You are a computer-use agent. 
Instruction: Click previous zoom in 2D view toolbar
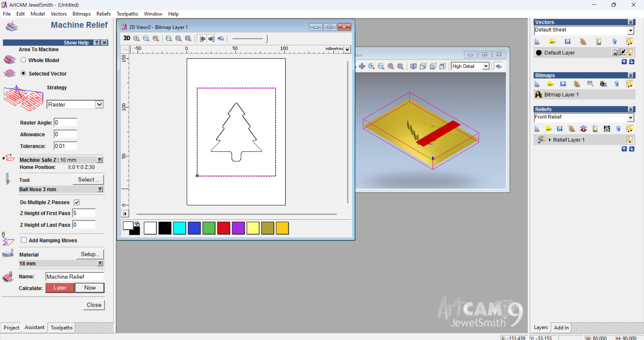pos(156,38)
